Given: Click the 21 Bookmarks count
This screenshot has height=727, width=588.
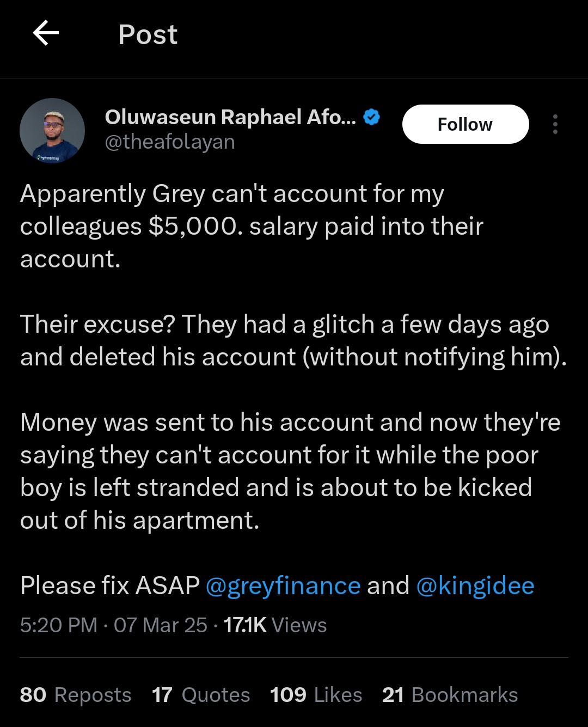Looking at the screenshot, I should pyautogui.click(x=450, y=695).
